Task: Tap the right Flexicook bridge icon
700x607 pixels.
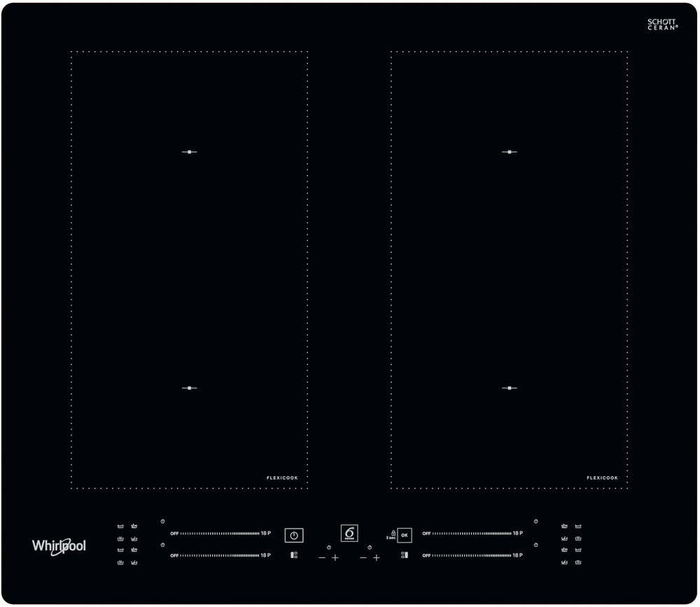Action: point(405,555)
